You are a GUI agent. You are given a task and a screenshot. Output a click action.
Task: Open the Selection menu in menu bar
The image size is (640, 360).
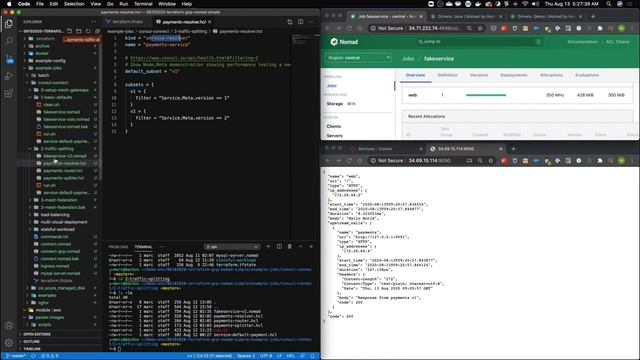pos(74,4)
